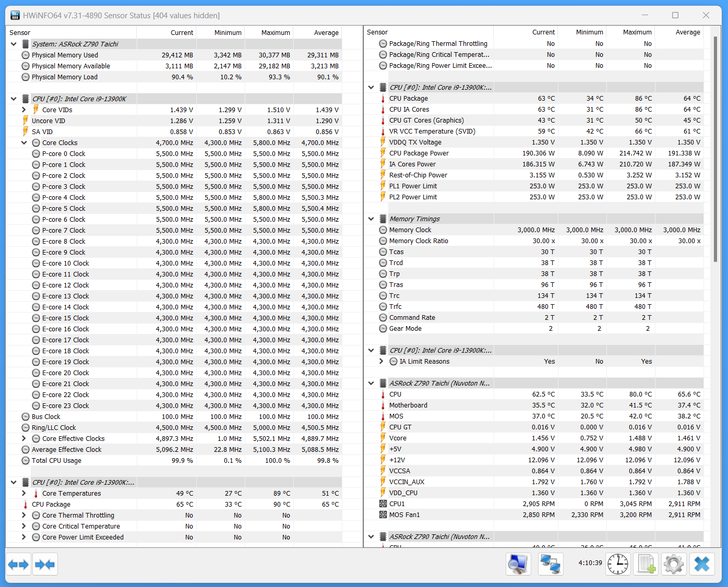Click the thermometer icon beside left-pane CPU Package
The image size is (728, 587).
26,505
